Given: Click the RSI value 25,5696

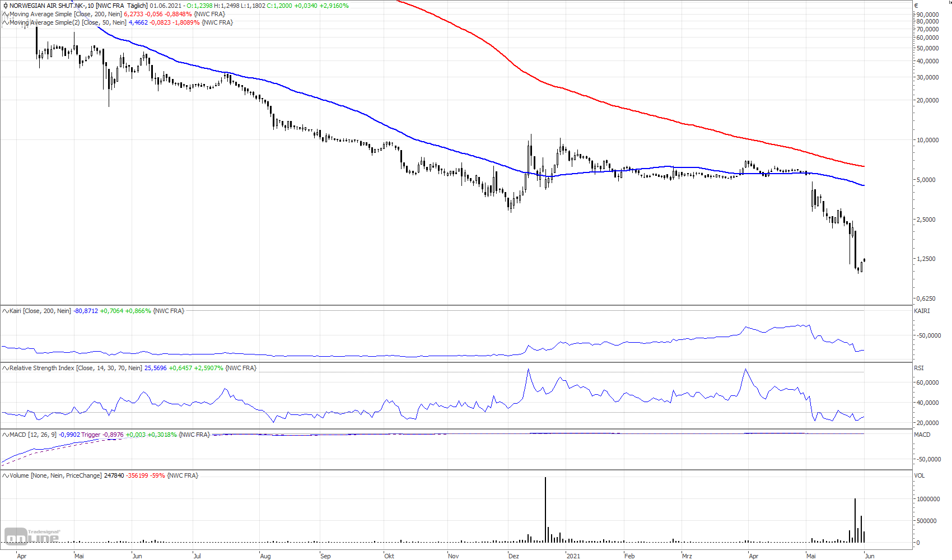Looking at the screenshot, I should (x=155, y=368).
